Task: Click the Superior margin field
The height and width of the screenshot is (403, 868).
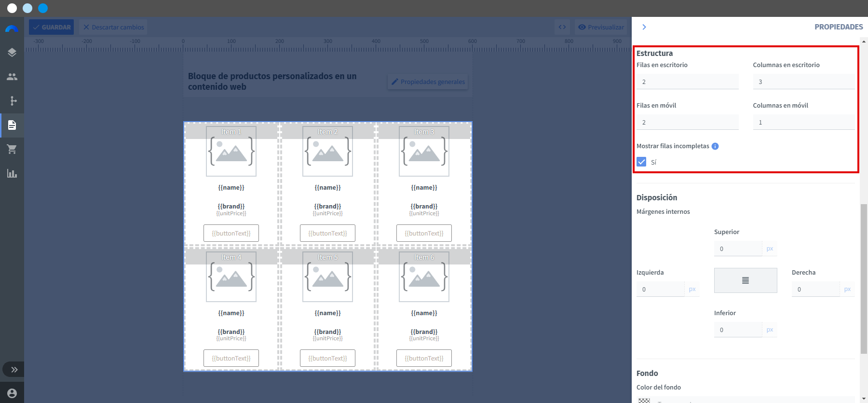Action: [738, 249]
